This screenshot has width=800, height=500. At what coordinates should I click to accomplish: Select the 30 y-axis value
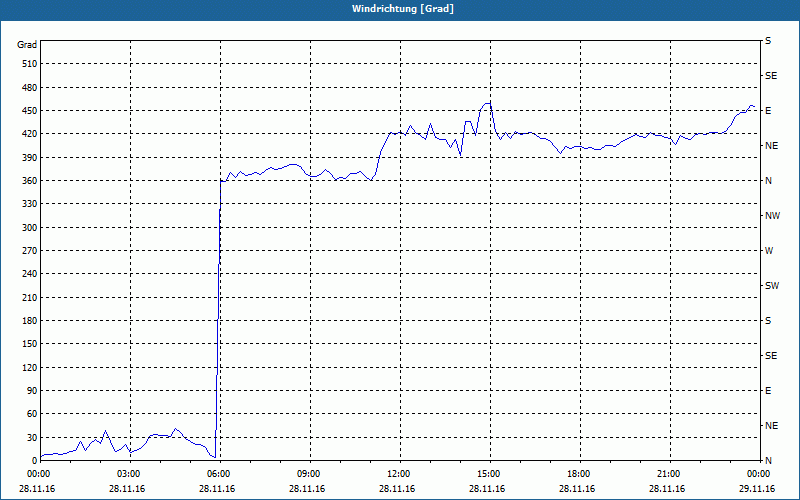32,437
